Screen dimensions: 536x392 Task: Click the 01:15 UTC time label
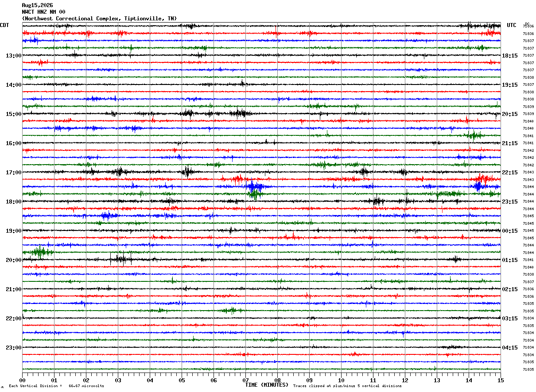tap(510, 260)
